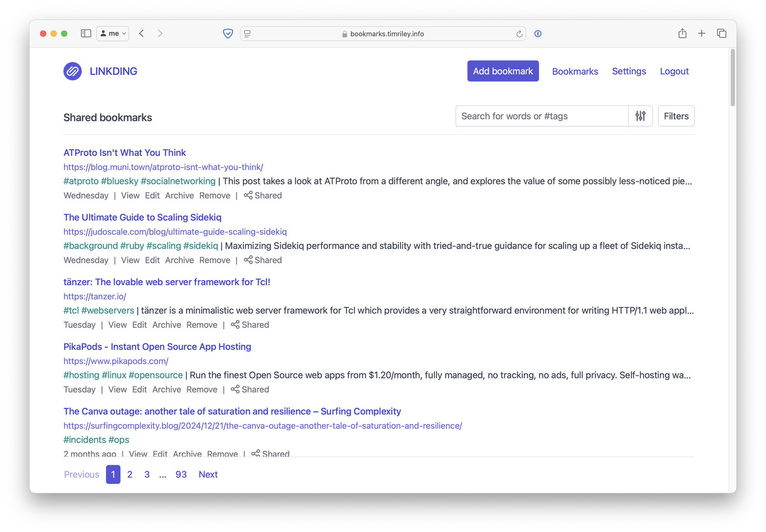
Task: Open the Settings navigation item
Action: 629,71
